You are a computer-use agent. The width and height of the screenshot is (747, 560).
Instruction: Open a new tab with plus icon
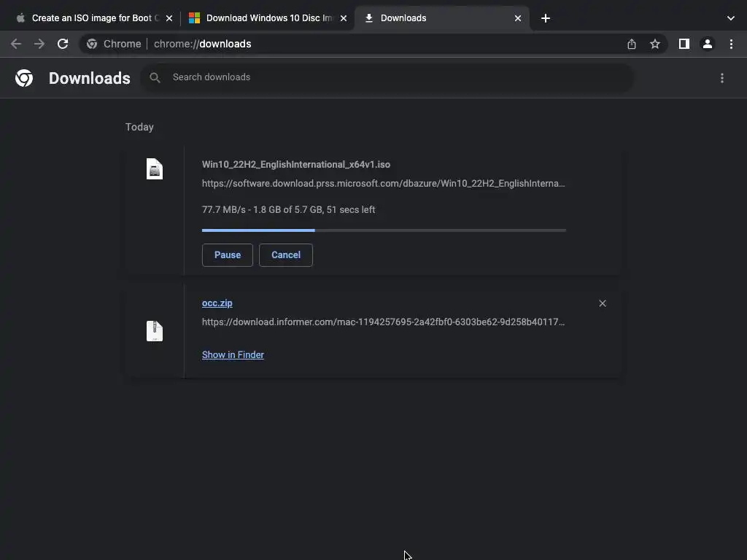[x=546, y=18]
